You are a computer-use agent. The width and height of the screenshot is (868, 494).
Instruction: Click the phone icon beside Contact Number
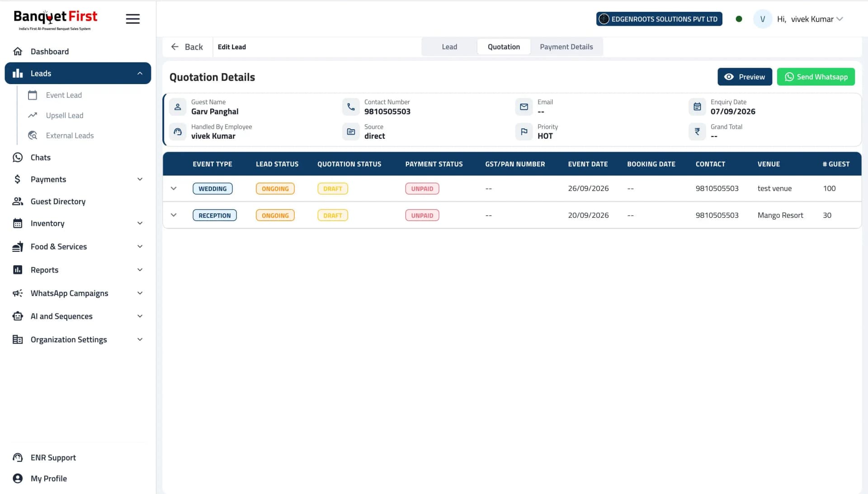click(x=351, y=107)
